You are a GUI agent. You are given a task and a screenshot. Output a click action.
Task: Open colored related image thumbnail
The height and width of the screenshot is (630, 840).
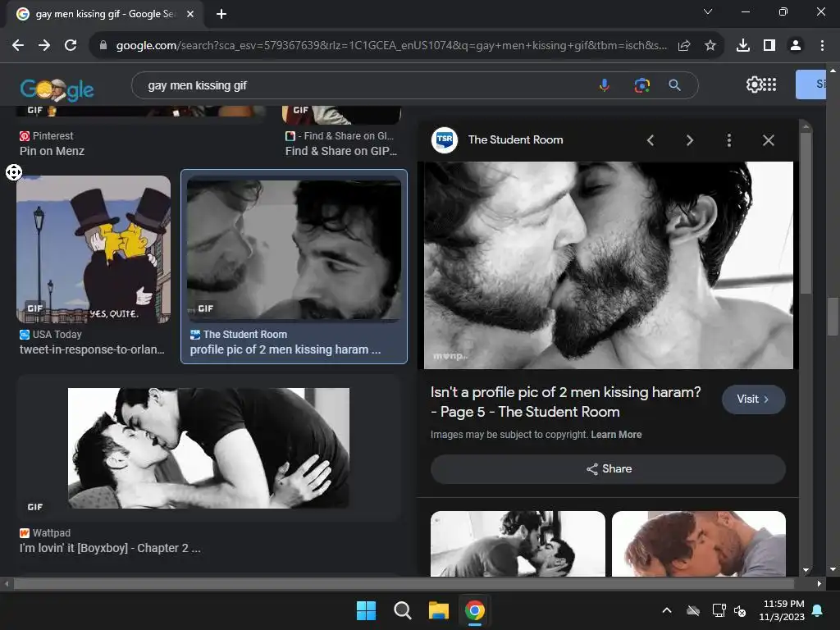[x=699, y=543]
